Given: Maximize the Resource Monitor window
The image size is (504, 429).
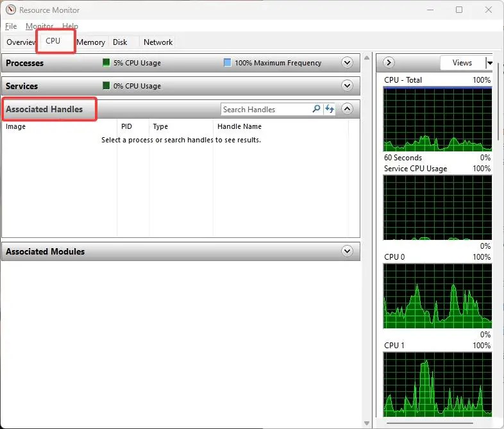Looking at the screenshot, I should coord(459,10).
